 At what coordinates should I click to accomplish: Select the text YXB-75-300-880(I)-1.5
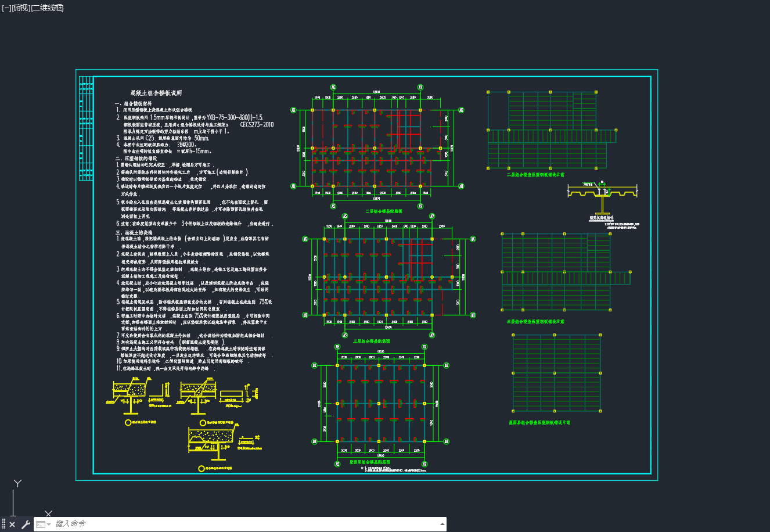point(235,117)
